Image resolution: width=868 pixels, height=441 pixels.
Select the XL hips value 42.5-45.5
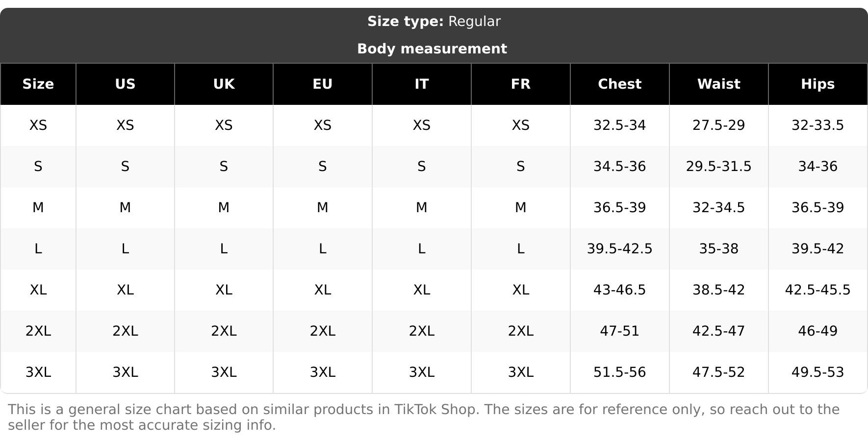818,290
